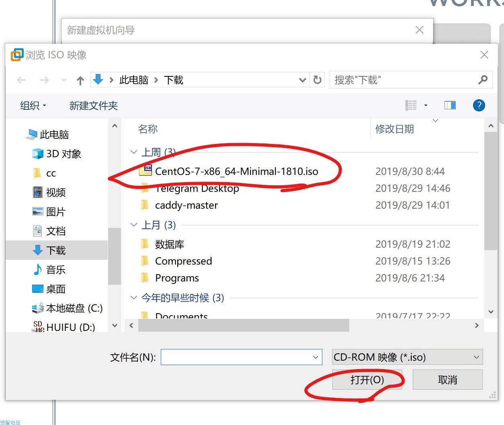Click the 打开(O) button
Viewport: 504px width, 425px height.
point(367,380)
